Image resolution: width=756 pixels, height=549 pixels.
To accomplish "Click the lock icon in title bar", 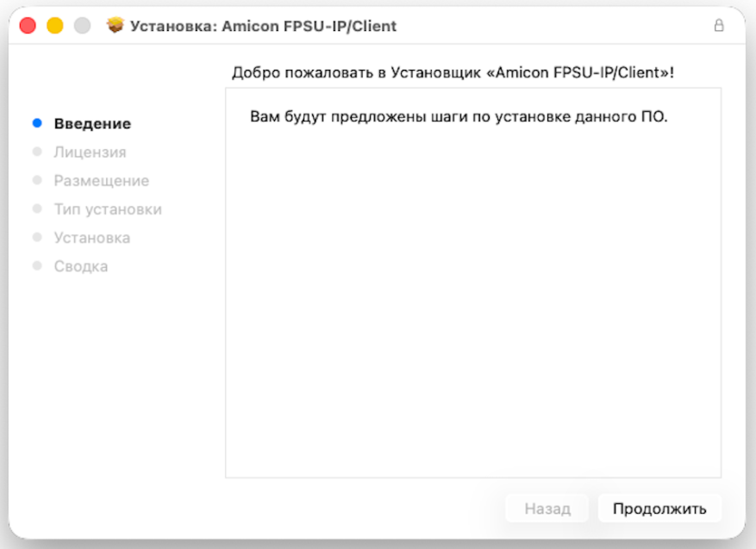I will (718, 26).
